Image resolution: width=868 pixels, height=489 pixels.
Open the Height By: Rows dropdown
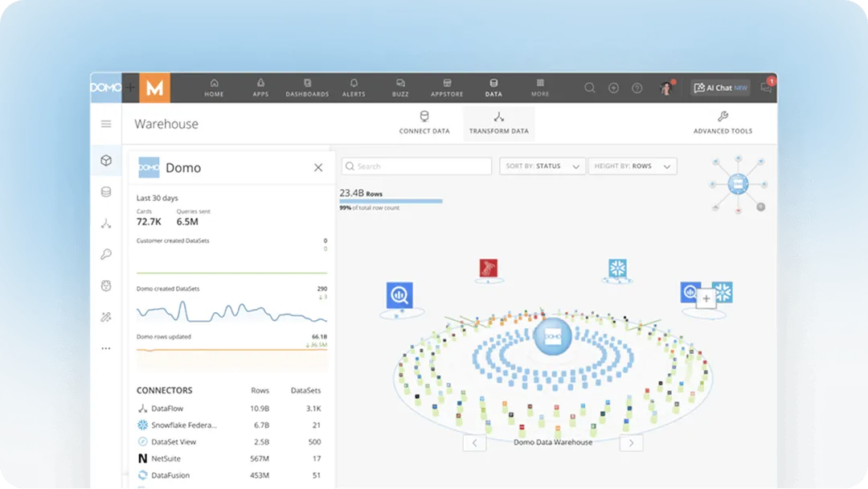coord(633,166)
